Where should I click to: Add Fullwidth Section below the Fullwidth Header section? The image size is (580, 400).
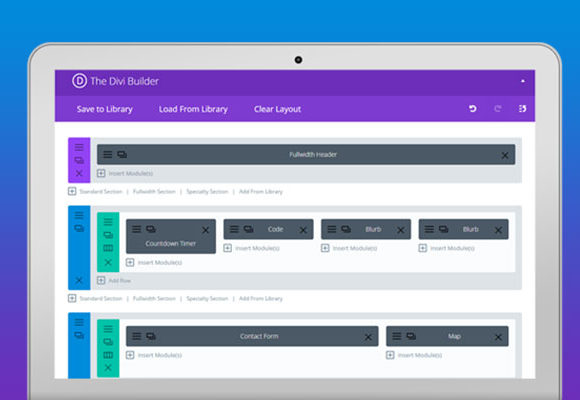[154, 191]
